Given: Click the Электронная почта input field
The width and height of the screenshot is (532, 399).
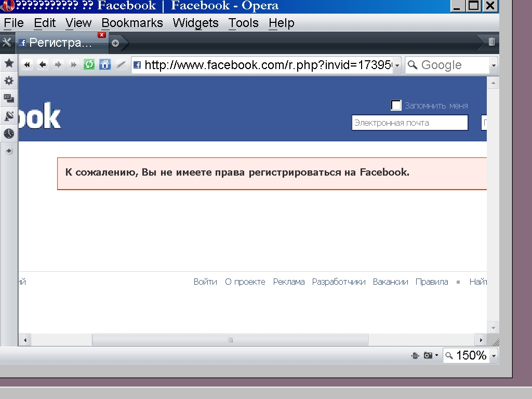Looking at the screenshot, I should coord(409,123).
